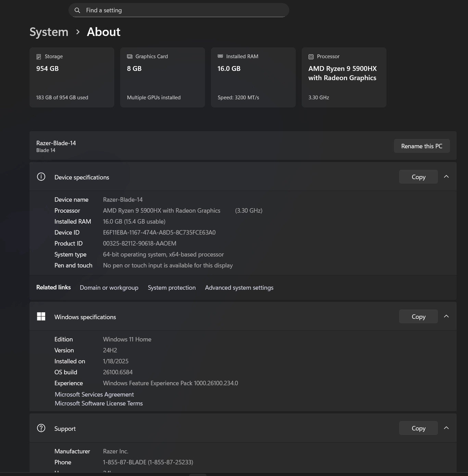Click the Edition value Windows 11 Home

127,339
